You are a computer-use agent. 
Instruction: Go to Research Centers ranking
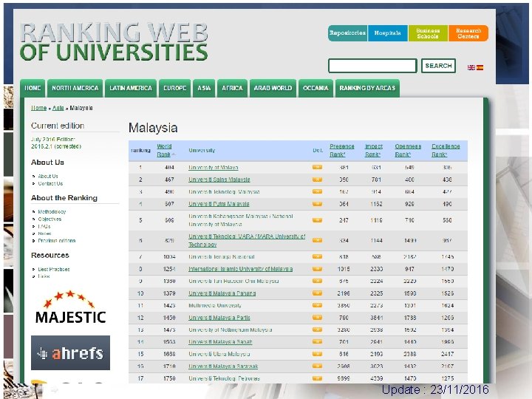click(x=468, y=33)
